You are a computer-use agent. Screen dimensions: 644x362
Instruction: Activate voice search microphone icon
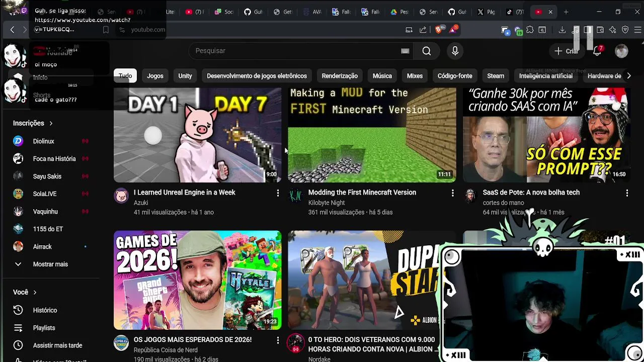(455, 51)
